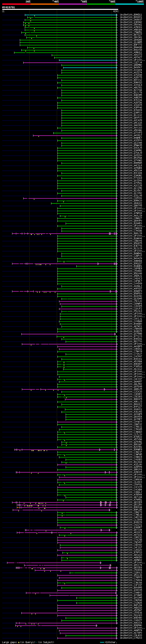Select the UniRef100_P61063 label
Screen dimensions: 146x644
131,615
